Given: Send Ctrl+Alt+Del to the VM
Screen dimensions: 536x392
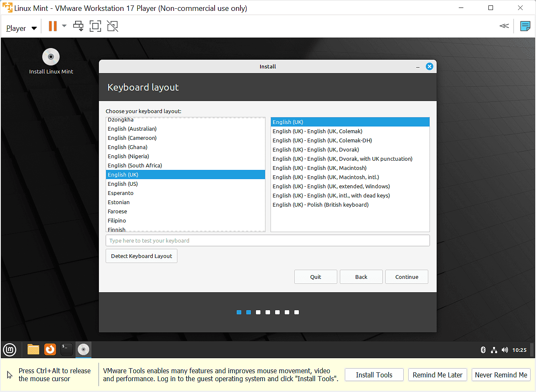Looking at the screenshot, I should 78,26.
